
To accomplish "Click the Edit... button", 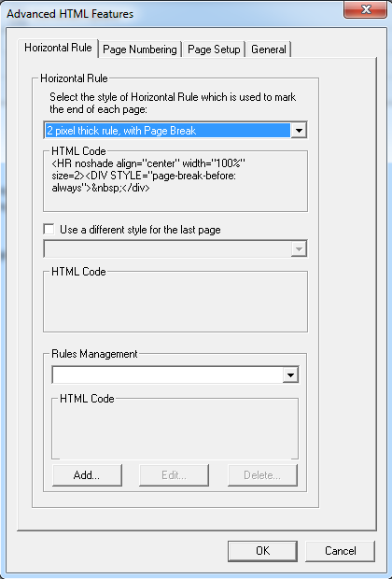I will point(174,475).
